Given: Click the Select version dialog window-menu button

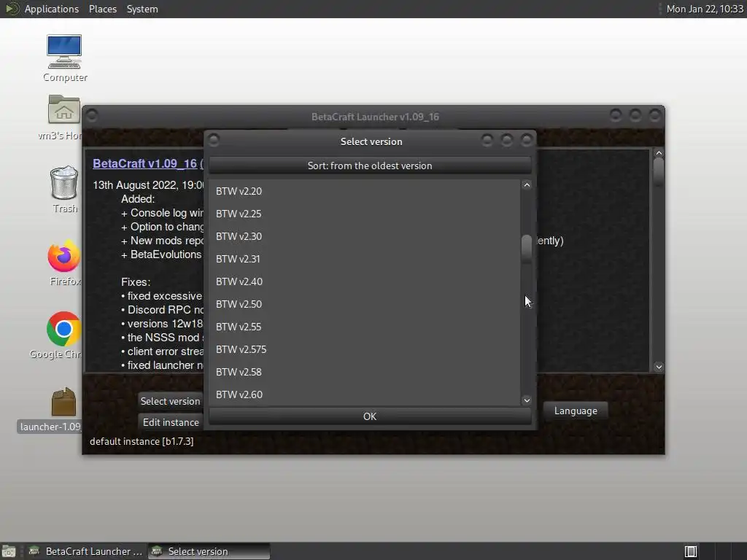Looking at the screenshot, I should [214, 140].
